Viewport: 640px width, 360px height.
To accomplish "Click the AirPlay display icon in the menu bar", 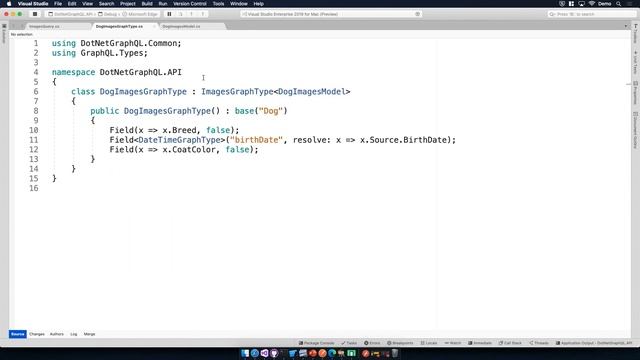I will [581, 4].
